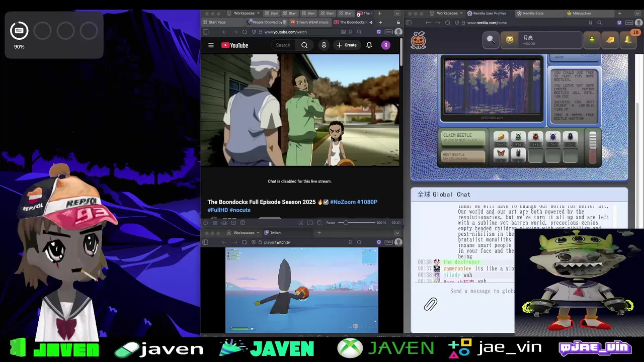The width and height of the screenshot is (644, 362).
Task: Toggle sidebar panel in the YouTube window
Action: point(205,32)
